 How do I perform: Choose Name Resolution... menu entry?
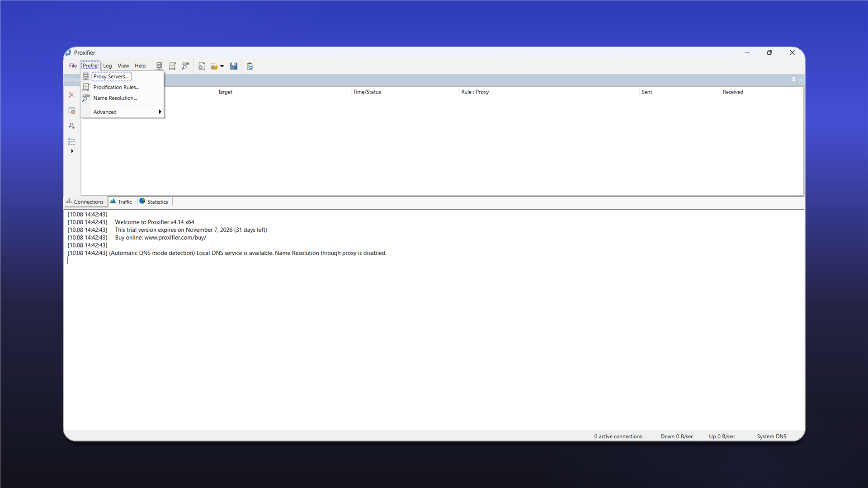[122, 98]
